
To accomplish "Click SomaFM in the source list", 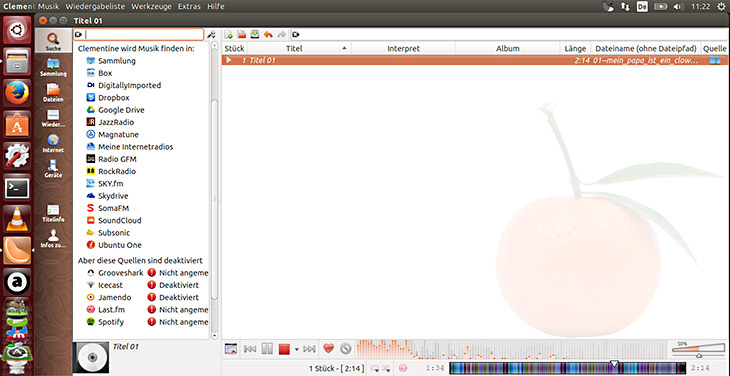I will tap(108, 208).
